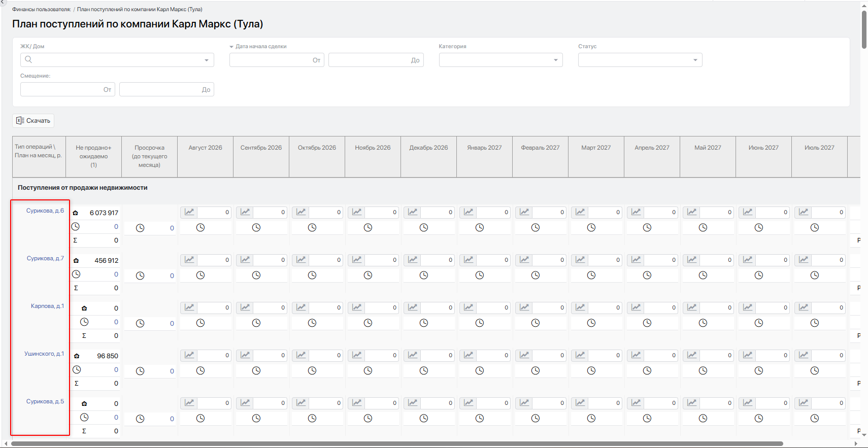Click the clock icon for Карпова, д.1 Октябрь 2026
Viewport: 868px width, 448px height.
(x=312, y=323)
